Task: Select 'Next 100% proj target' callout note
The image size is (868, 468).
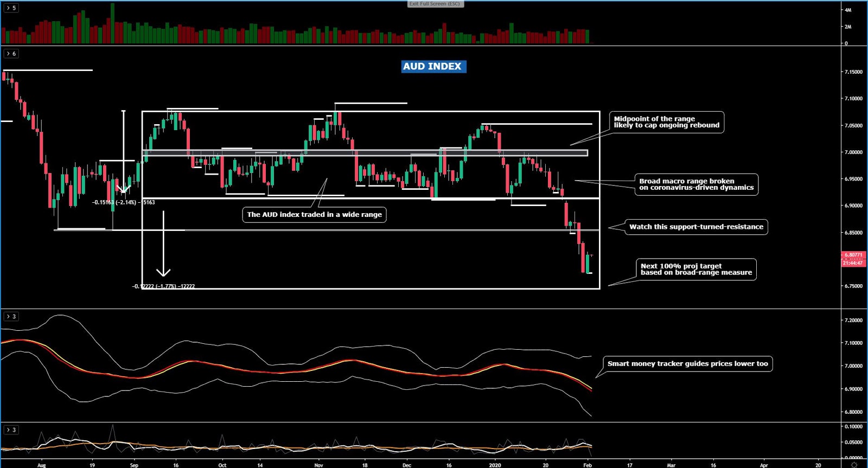Action: pyautogui.click(x=696, y=270)
